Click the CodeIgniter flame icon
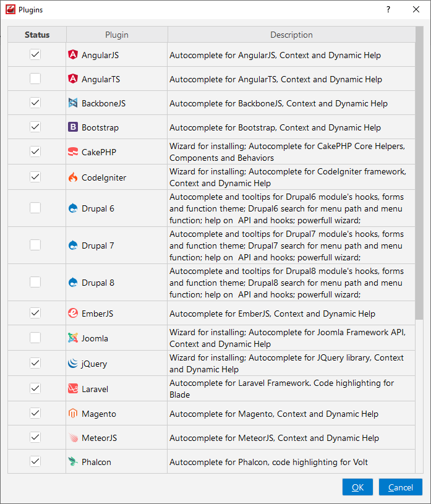Image resolution: width=431 pixels, height=504 pixels. coord(73,177)
